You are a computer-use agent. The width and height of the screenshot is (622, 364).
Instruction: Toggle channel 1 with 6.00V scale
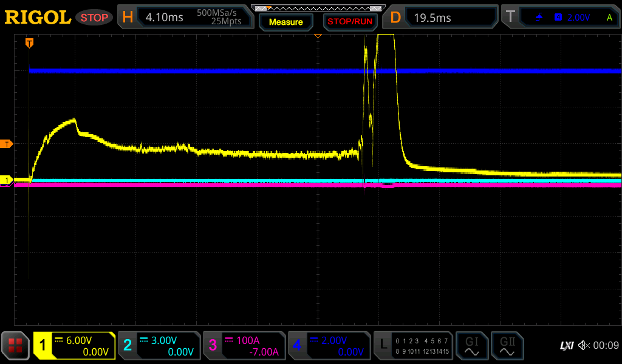(x=74, y=346)
